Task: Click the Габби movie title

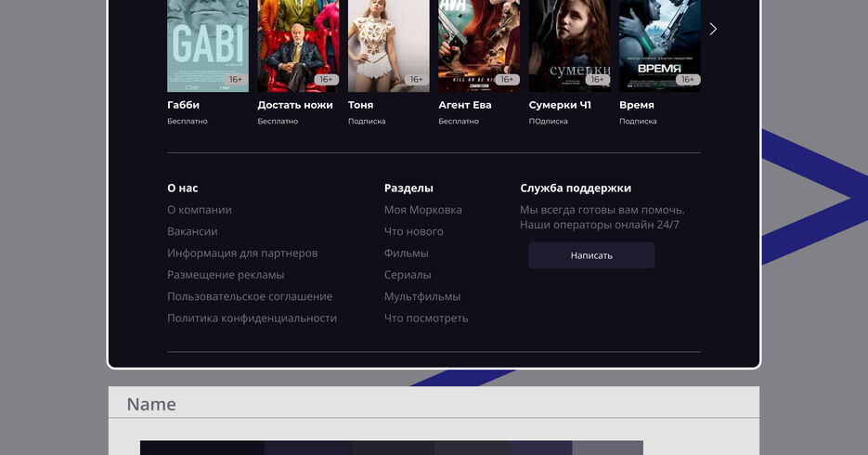Action: coord(183,105)
